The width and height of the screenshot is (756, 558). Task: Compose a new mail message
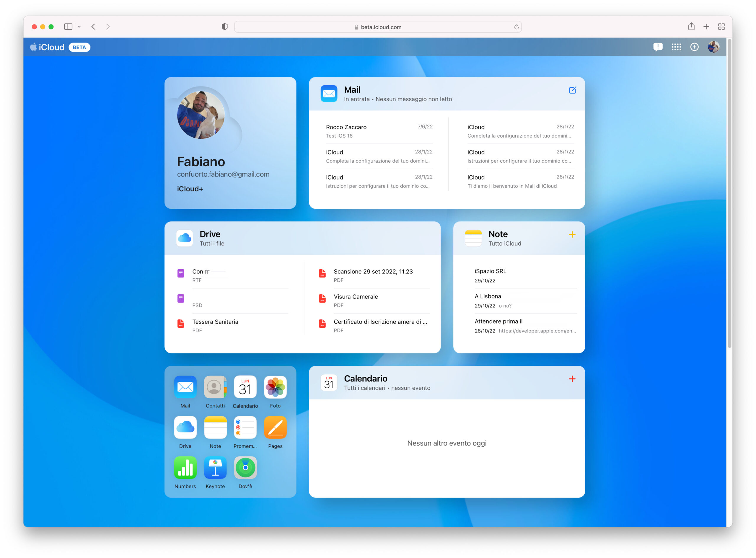[572, 90]
